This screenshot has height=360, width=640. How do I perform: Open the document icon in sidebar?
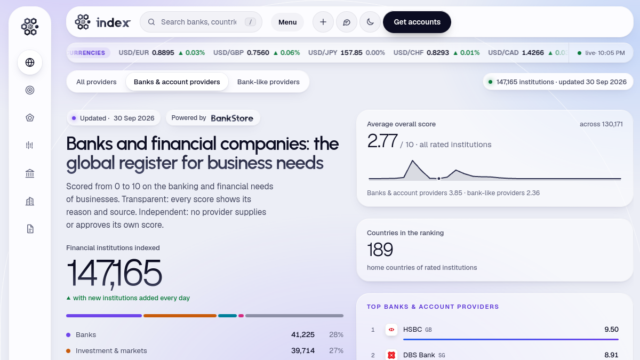(30, 229)
